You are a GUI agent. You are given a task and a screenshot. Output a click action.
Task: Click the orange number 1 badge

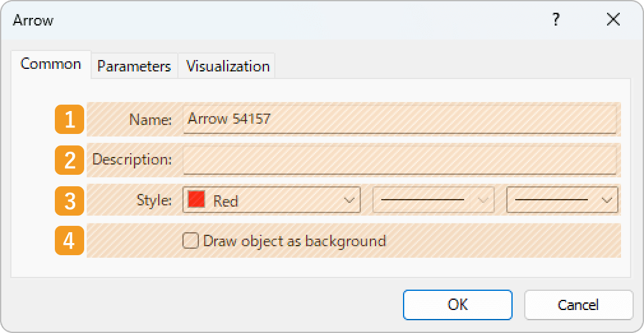70,120
